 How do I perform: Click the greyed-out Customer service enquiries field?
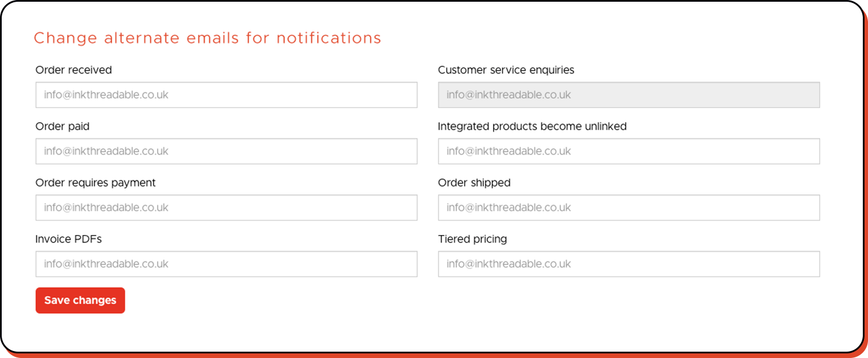[629, 95]
